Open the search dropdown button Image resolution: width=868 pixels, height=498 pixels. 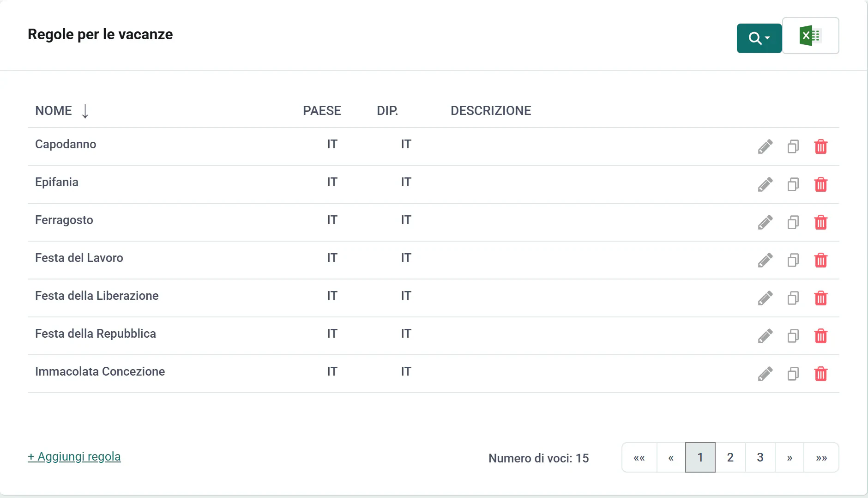(759, 38)
